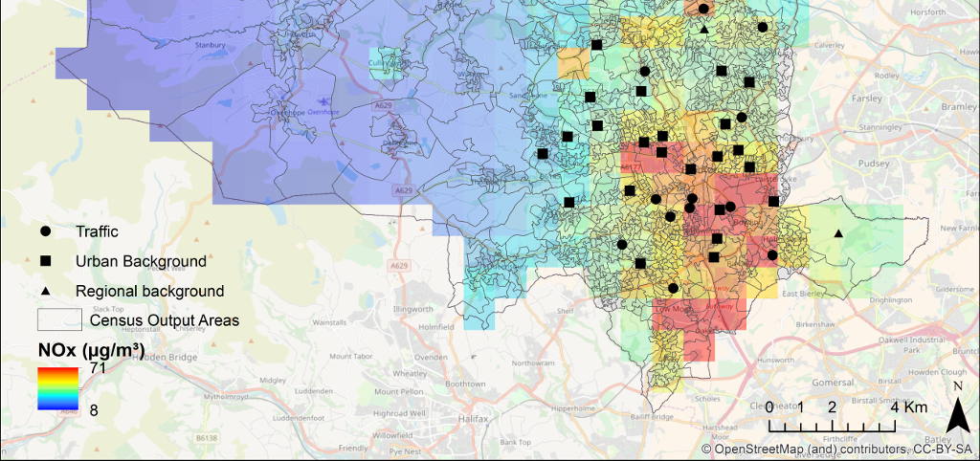Screen dimensions: 980x461
Task: Click the Urban Background square legend symbol
Action: click(x=46, y=261)
